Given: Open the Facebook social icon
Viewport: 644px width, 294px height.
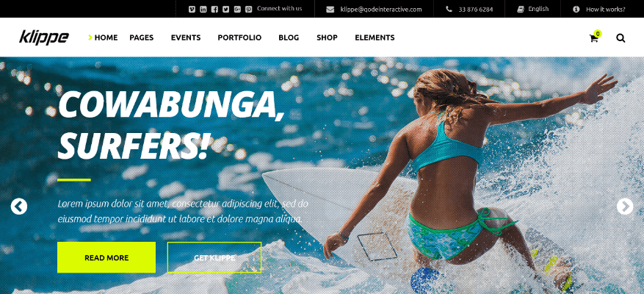Looking at the screenshot, I should tap(214, 9).
